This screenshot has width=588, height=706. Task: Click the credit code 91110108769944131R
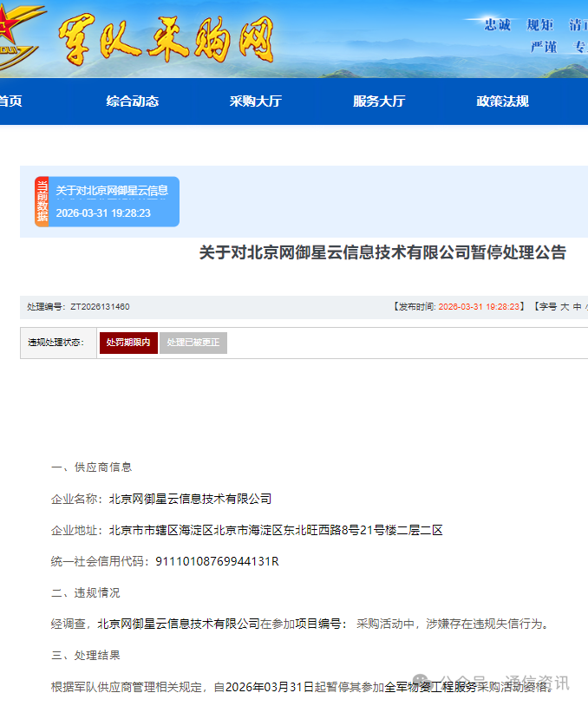217,561
